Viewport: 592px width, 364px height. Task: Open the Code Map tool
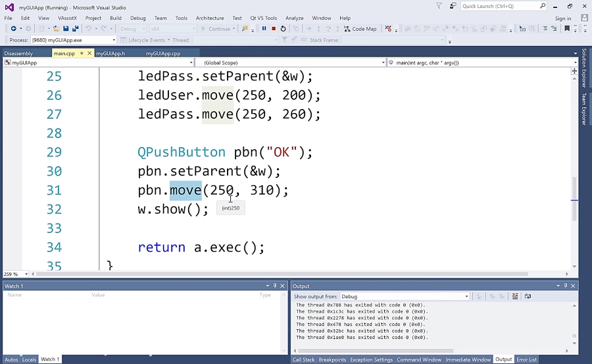pyautogui.click(x=360, y=29)
